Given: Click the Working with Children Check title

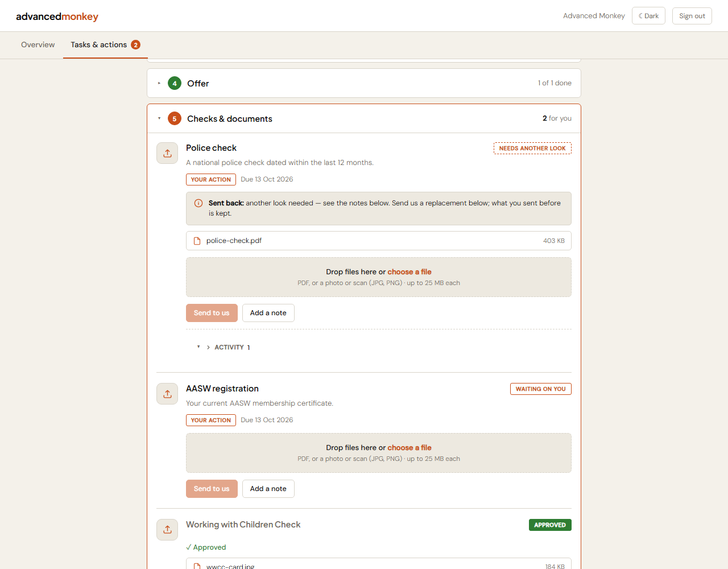Looking at the screenshot, I should click(243, 525).
